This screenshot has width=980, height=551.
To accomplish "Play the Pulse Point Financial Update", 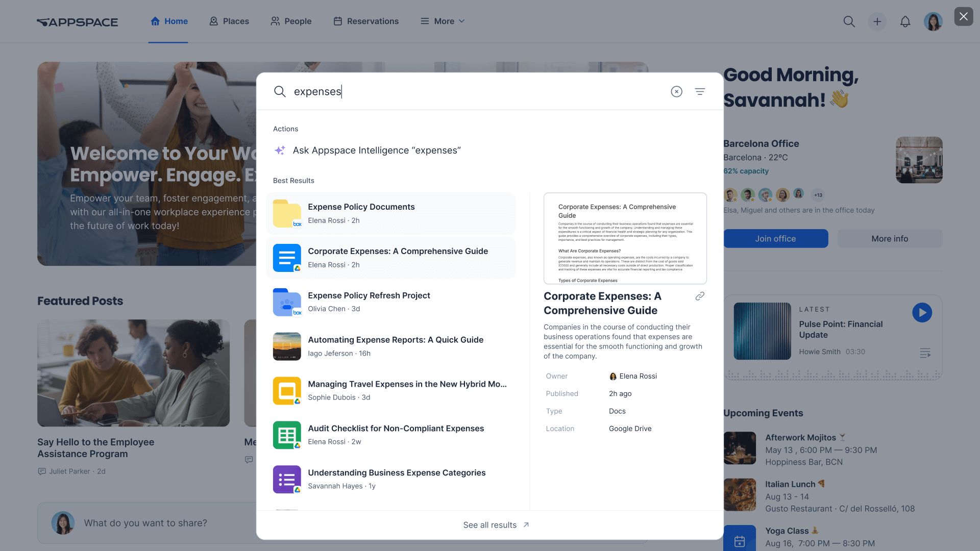I will pyautogui.click(x=922, y=313).
